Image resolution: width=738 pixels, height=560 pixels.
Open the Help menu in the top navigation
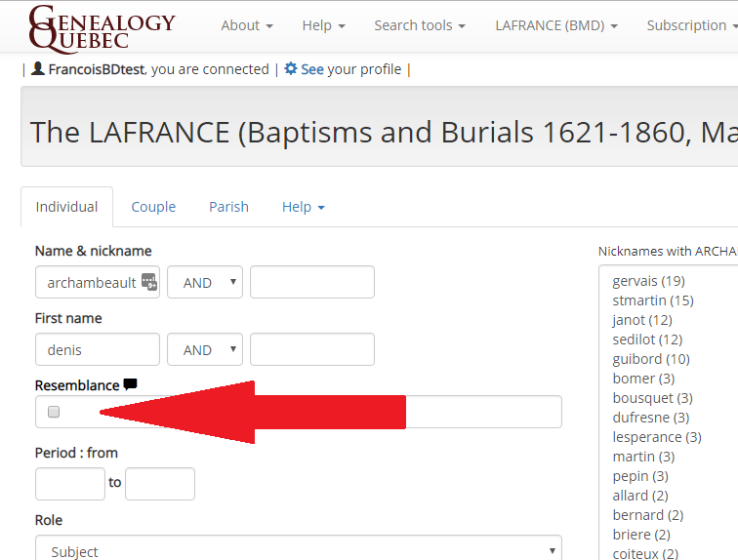(x=324, y=25)
